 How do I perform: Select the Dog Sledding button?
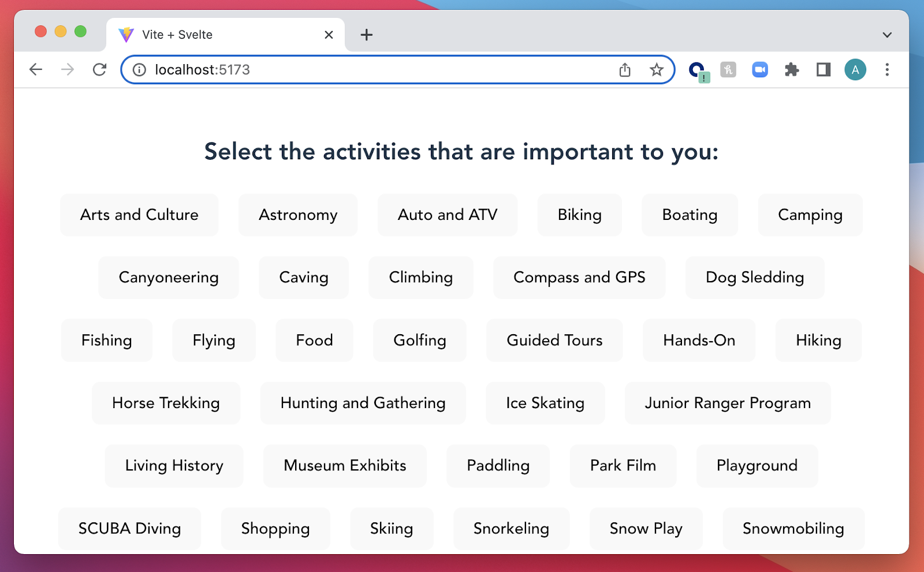coord(755,278)
